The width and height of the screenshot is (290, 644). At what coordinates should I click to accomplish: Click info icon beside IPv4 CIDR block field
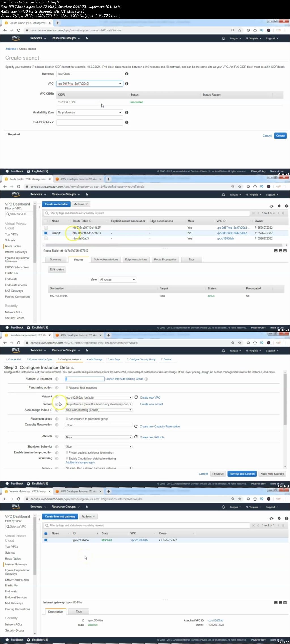pyautogui.click(x=127, y=122)
